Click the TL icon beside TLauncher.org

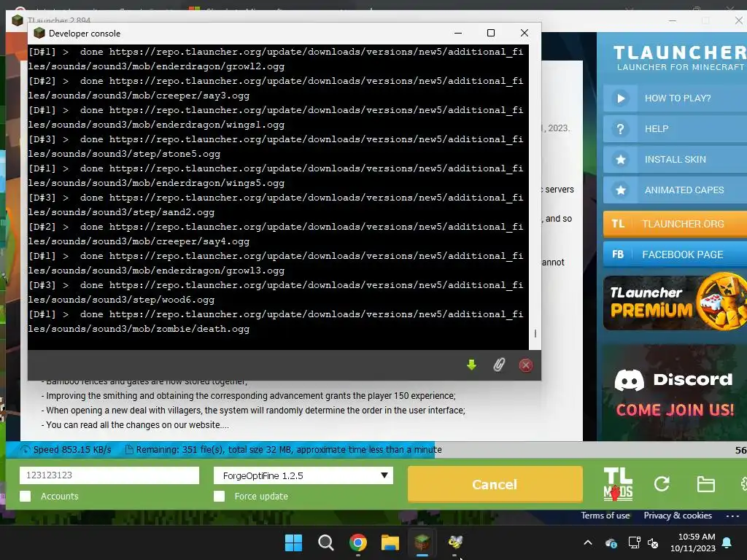click(x=618, y=224)
